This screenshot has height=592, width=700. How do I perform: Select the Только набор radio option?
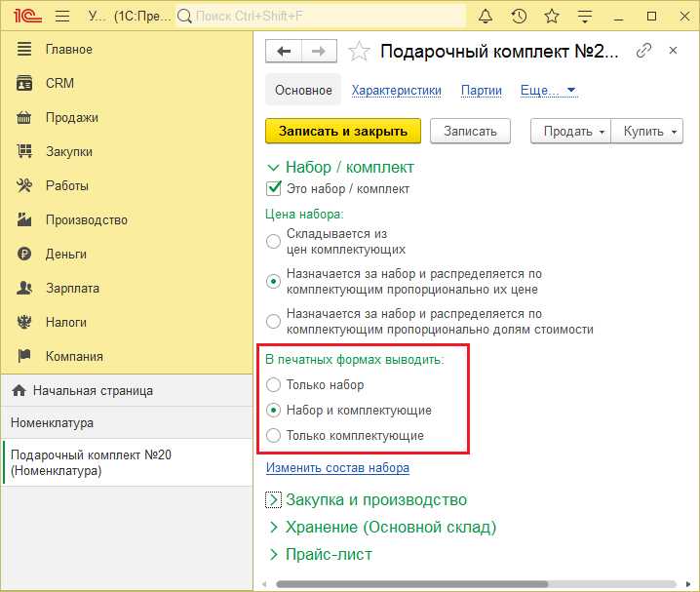pyautogui.click(x=274, y=385)
